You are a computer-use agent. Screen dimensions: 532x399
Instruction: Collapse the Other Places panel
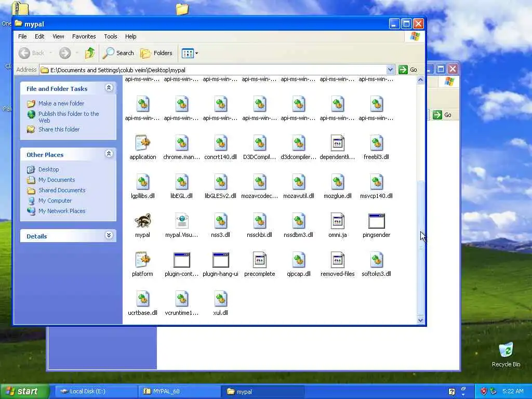(109, 154)
